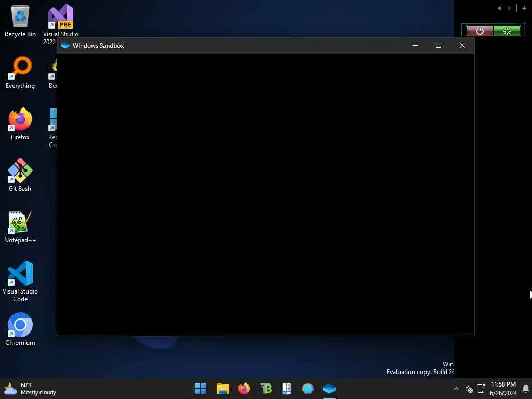The width and height of the screenshot is (532, 399).
Task: Switch to Windows Sandbox taskbar icon
Action: click(329, 389)
